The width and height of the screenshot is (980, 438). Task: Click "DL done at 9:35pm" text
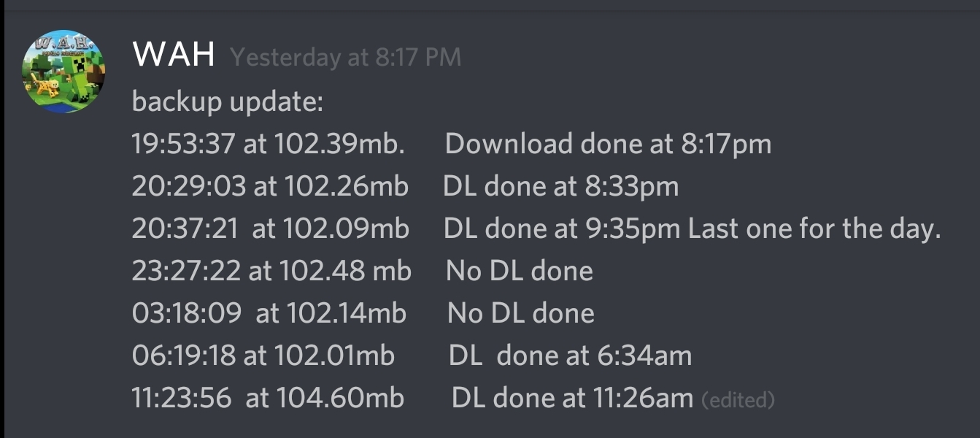(x=562, y=228)
